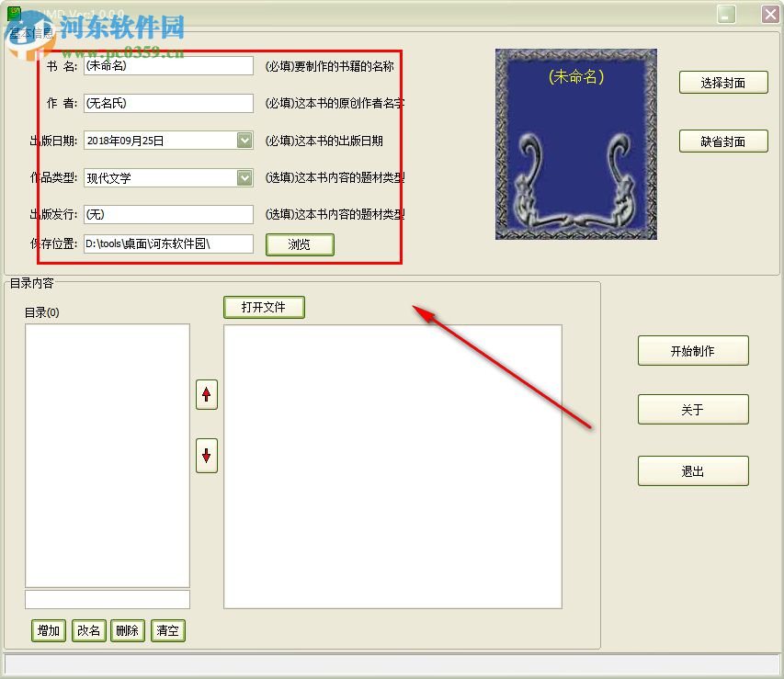Click the blue 未命名 cover preview
784x679 pixels.
coord(575,145)
